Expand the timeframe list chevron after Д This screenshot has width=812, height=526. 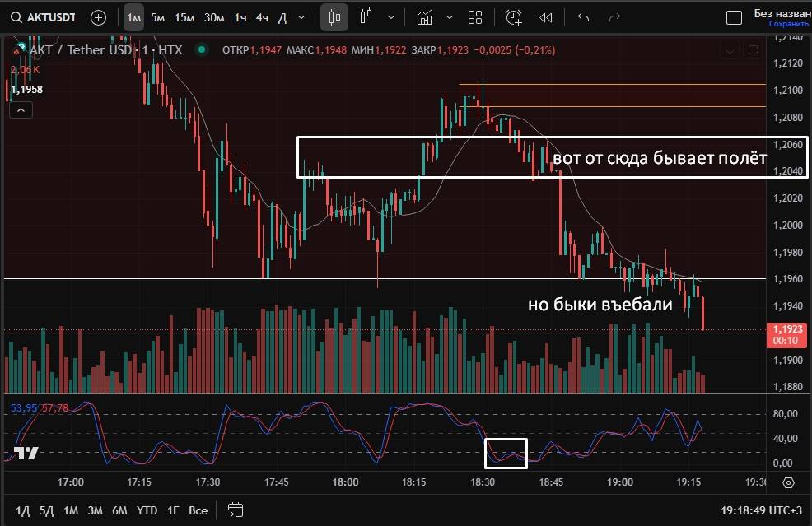point(301,17)
